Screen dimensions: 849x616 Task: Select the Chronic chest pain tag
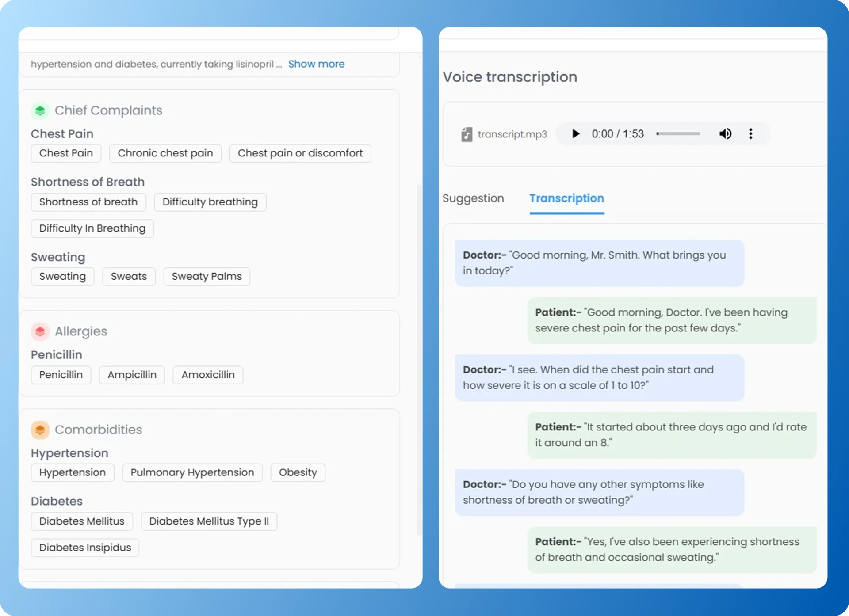point(165,153)
